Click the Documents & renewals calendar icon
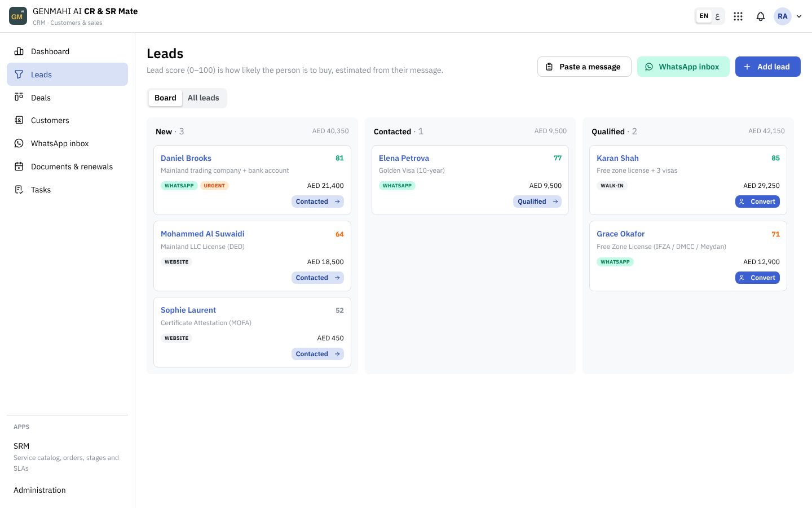This screenshot has height=508, width=812. [x=19, y=167]
